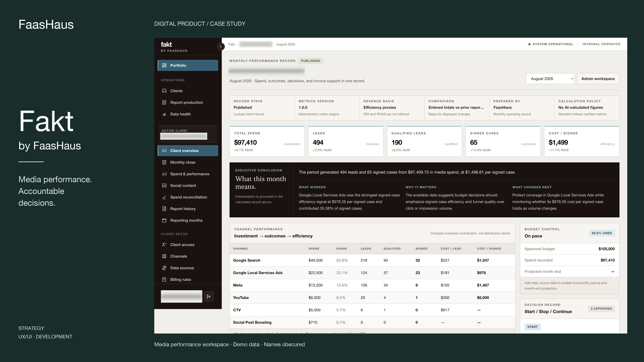644x362 pixels.
Task: Click the Clients building icon
Action: (164, 91)
